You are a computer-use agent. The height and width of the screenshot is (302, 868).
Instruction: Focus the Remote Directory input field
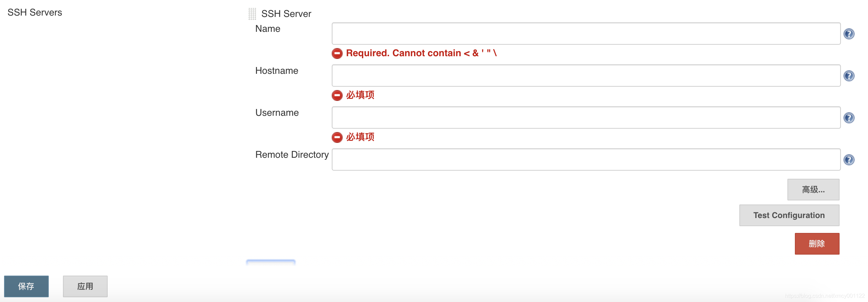click(x=586, y=159)
